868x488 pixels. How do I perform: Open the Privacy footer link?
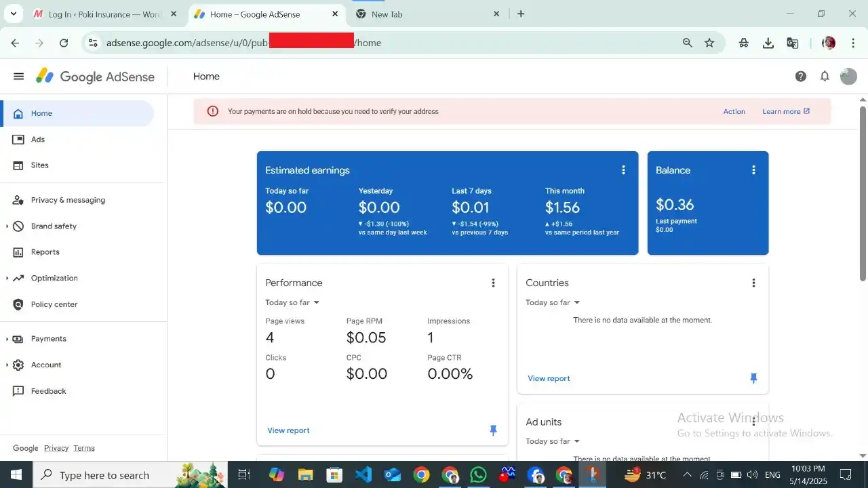tap(56, 448)
